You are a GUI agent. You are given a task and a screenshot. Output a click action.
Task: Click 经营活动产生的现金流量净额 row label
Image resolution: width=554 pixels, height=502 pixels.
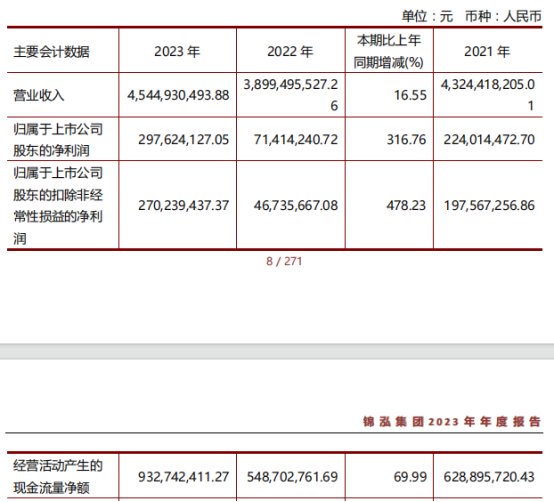(x=58, y=477)
